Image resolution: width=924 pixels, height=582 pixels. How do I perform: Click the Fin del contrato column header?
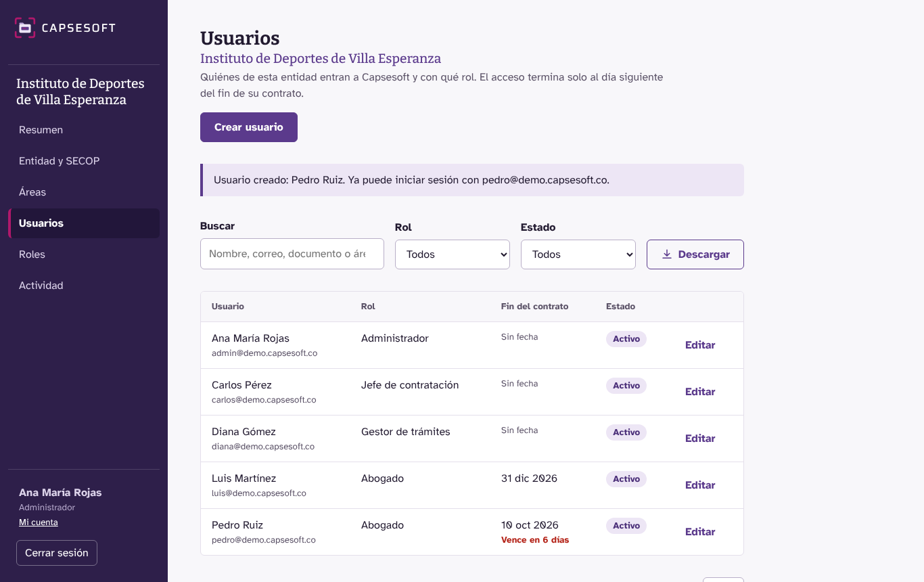[x=534, y=307]
